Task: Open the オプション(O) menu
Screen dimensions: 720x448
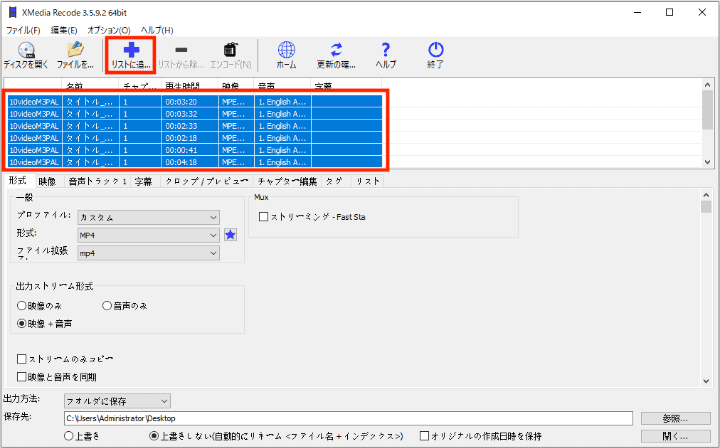Action: tap(109, 30)
